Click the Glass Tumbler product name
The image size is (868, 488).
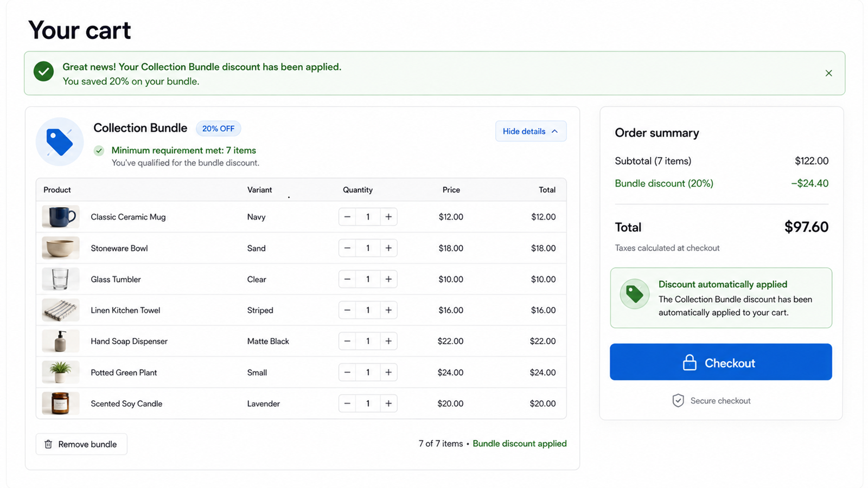point(116,279)
